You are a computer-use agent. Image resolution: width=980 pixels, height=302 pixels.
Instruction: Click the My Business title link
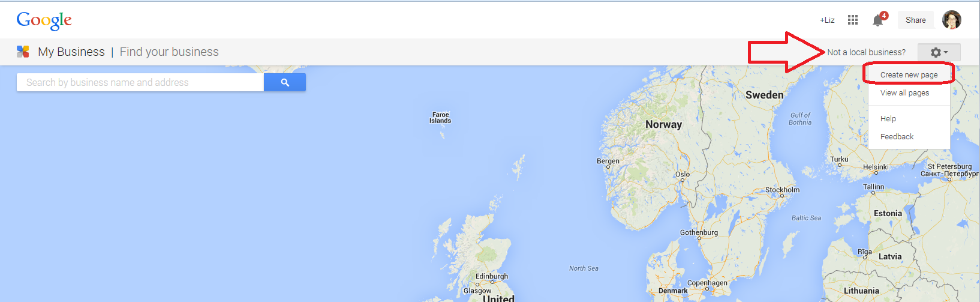point(71,52)
